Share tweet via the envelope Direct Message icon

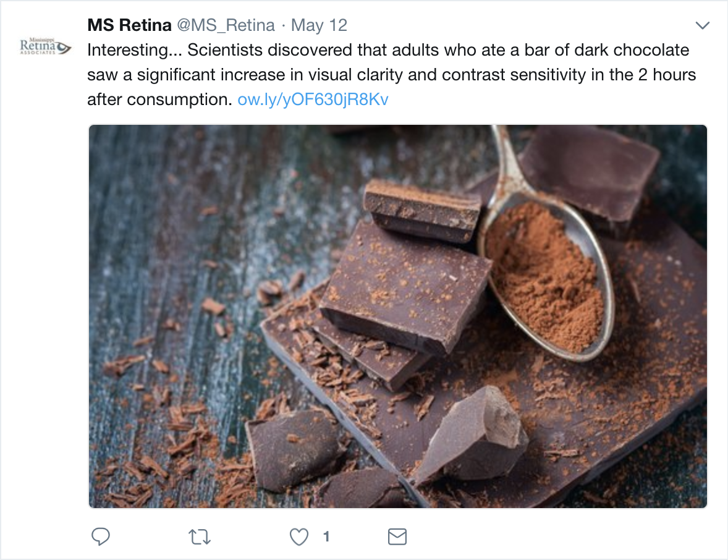click(397, 537)
